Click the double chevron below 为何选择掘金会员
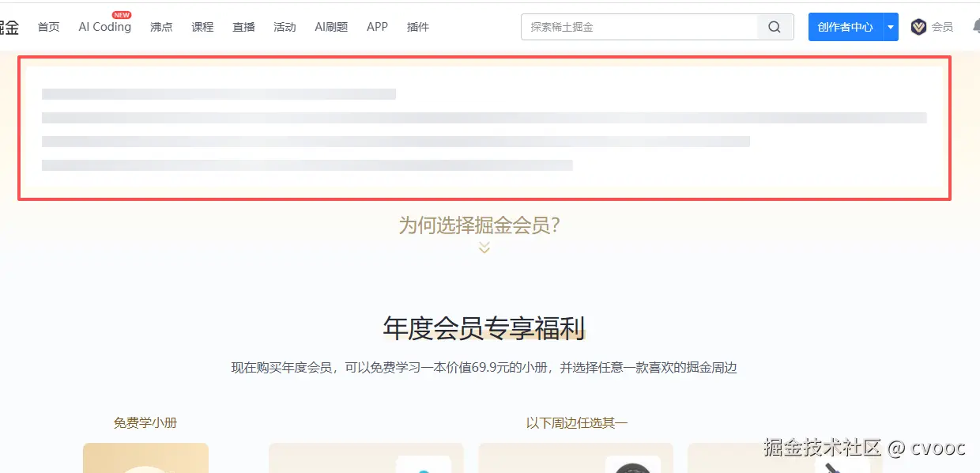 pos(483,248)
